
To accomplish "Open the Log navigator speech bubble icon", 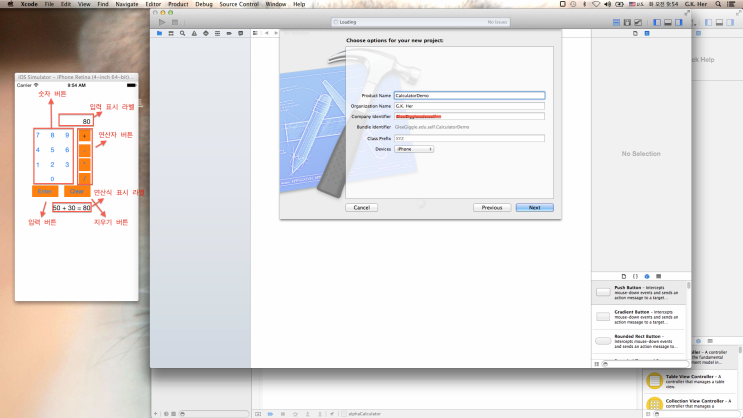I will pyautogui.click(x=241, y=33).
